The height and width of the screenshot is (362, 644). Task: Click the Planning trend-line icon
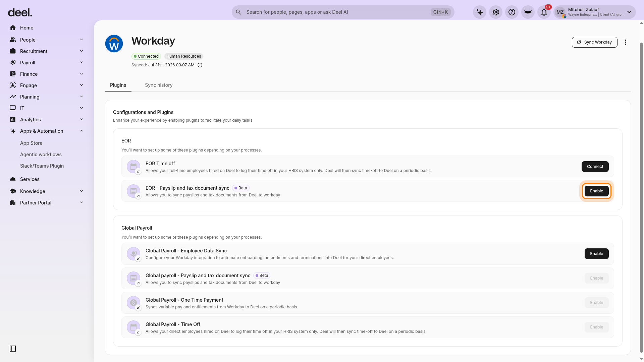coord(13,97)
